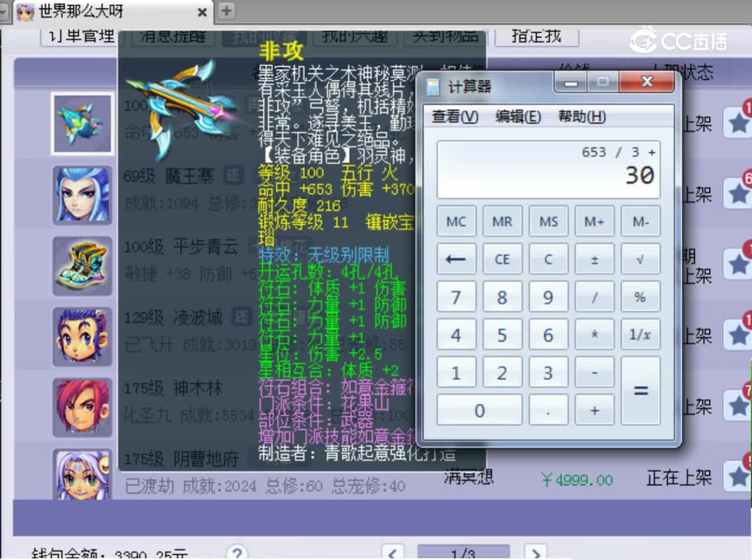Select the 平步青云 boots item icon
Image resolution: width=752 pixels, height=560 pixels.
pyautogui.click(x=82, y=266)
